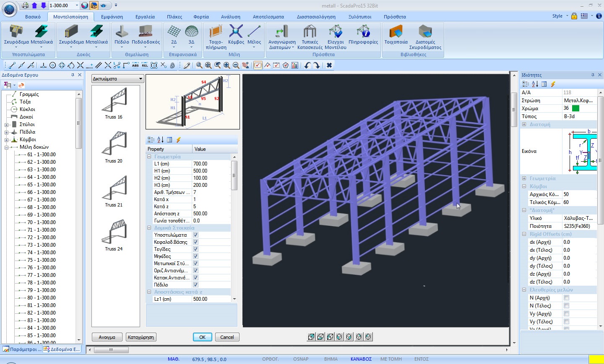
Task: Expand the Διατομή group in Ιδιότητες
Action: click(524, 124)
